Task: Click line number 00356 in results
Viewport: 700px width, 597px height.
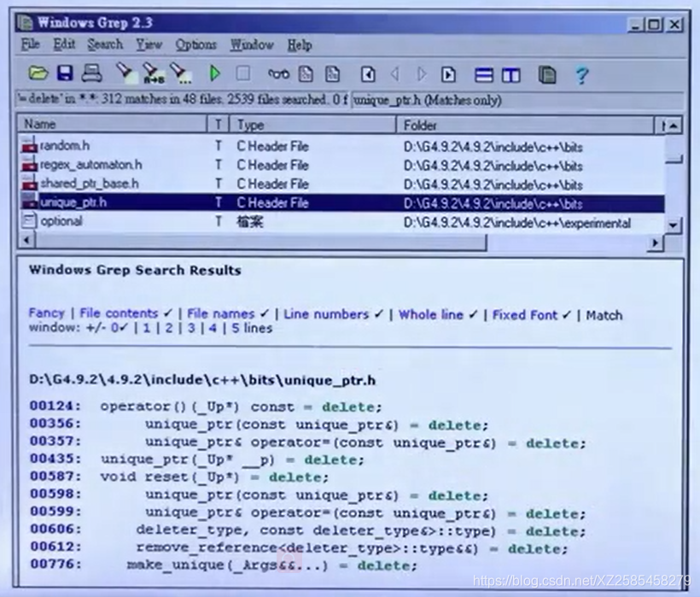Action: 55,423
